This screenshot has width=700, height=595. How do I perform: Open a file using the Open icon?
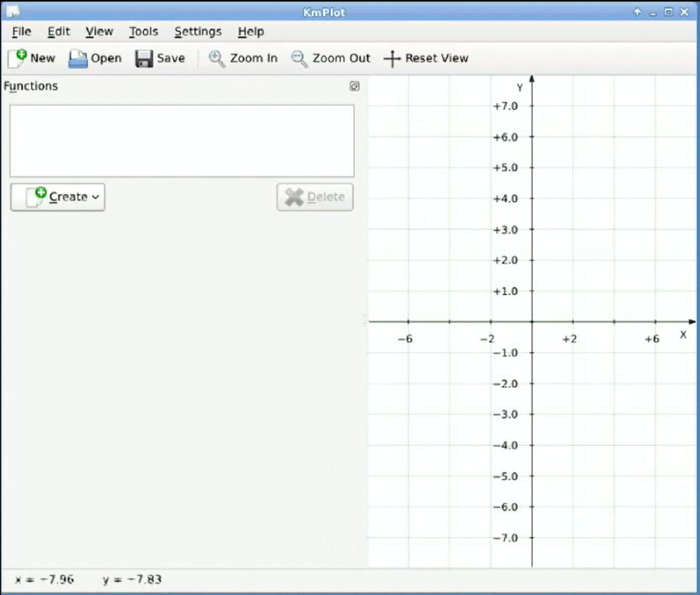pyautogui.click(x=78, y=59)
